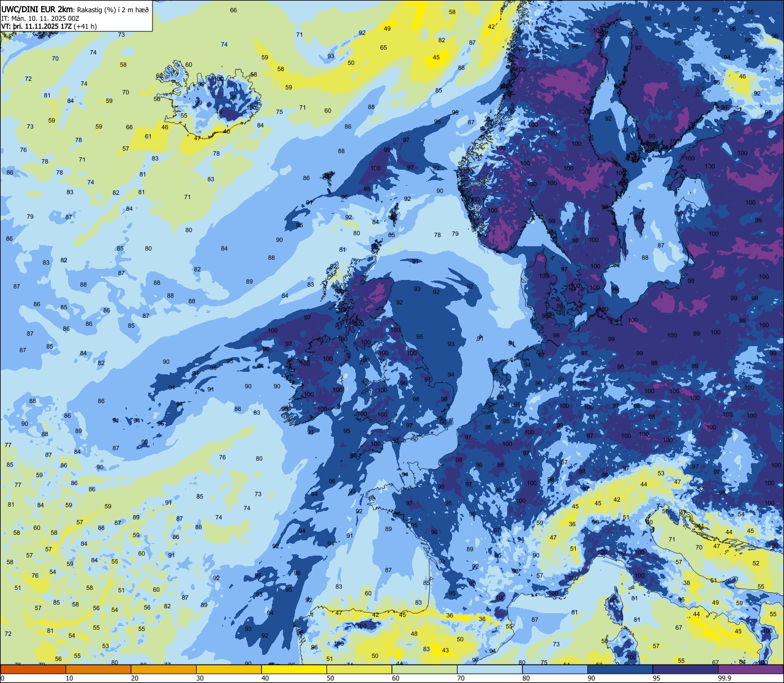
Task: Click the 'IT: Mán. 10. 11. 2025 00Z' line
Action: click(x=42, y=18)
